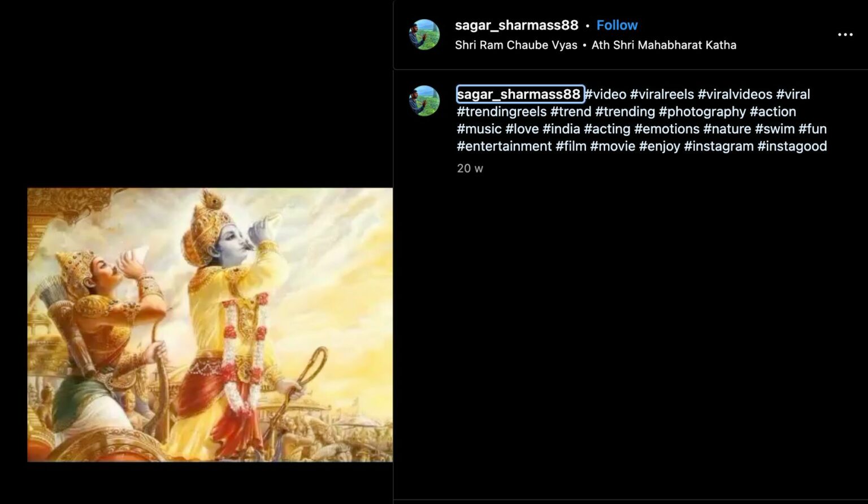Screen dimensions: 868x504
Task: Click the highlighted sagar_sharmass88 caption username
Action: tap(519, 94)
